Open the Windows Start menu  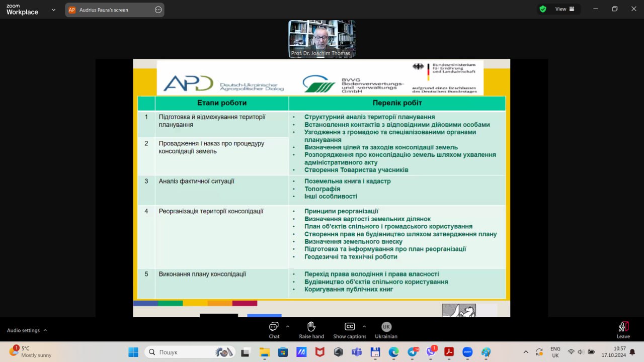[133, 352]
